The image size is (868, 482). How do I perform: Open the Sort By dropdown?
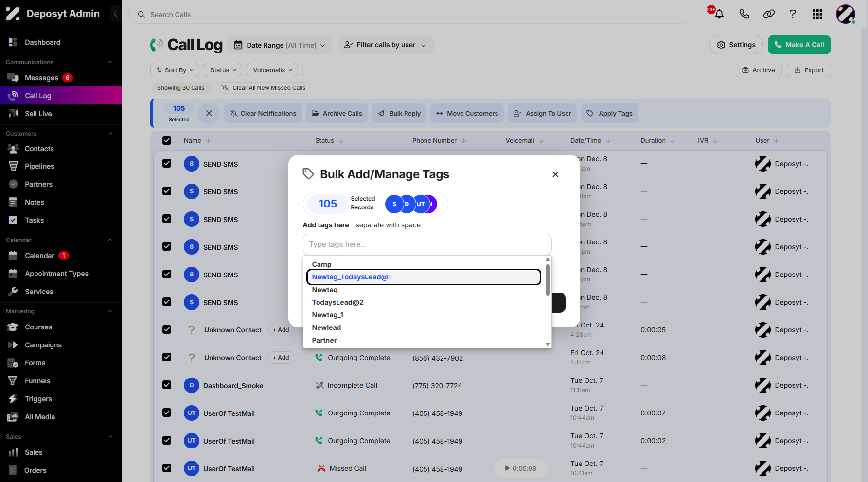coord(175,70)
